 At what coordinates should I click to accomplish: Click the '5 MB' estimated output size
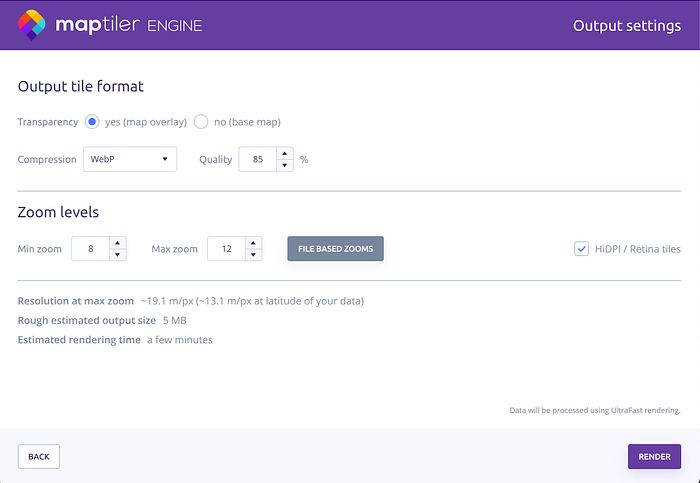(x=175, y=321)
